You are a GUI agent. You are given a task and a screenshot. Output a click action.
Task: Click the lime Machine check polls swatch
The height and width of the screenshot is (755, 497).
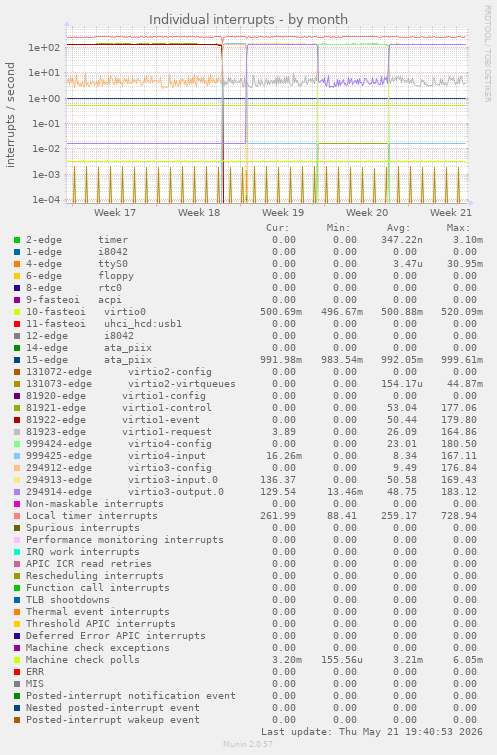pos(17,660)
